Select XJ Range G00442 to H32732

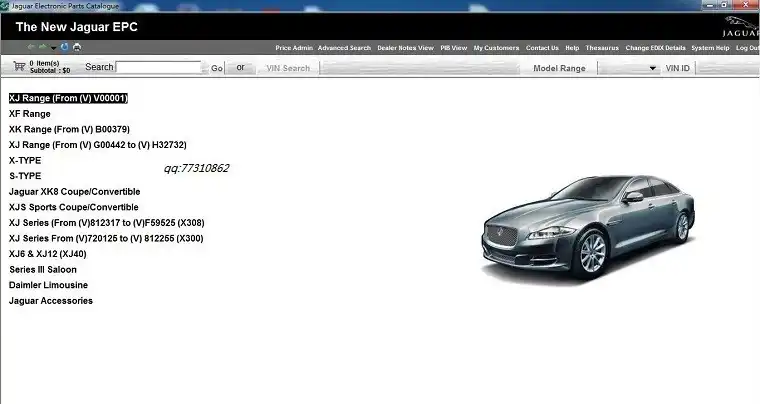click(x=97, y=145)
